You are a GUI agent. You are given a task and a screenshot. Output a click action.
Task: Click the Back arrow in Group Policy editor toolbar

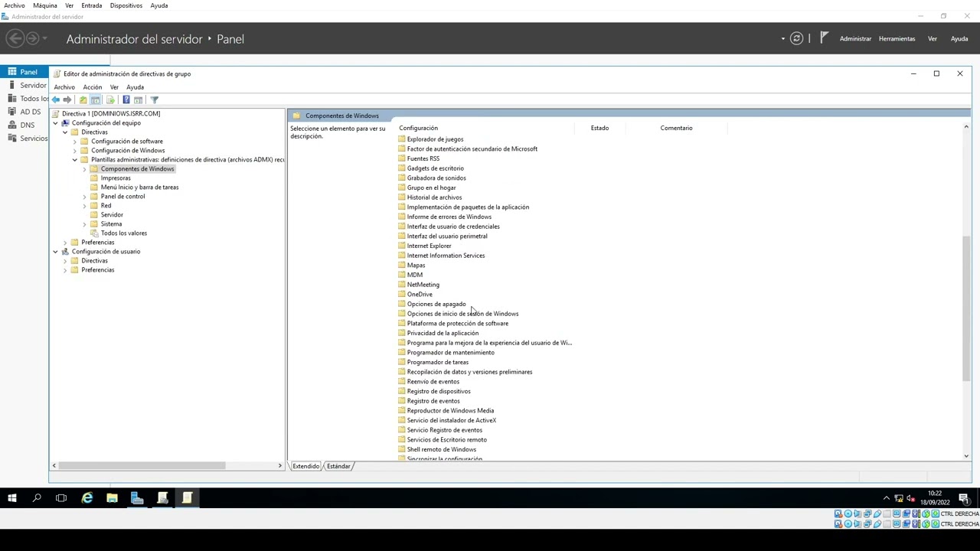(55, 99)
